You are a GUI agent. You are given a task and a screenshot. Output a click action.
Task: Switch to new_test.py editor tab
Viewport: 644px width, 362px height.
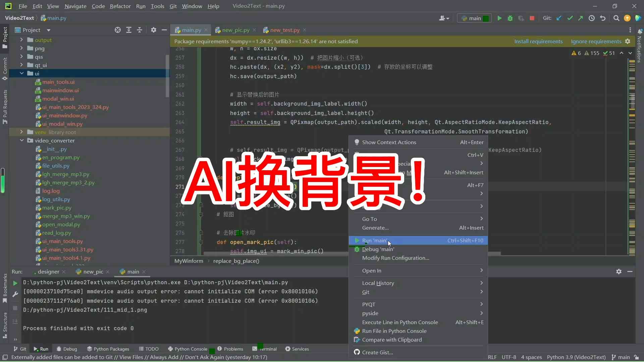(x=285, y=29)
